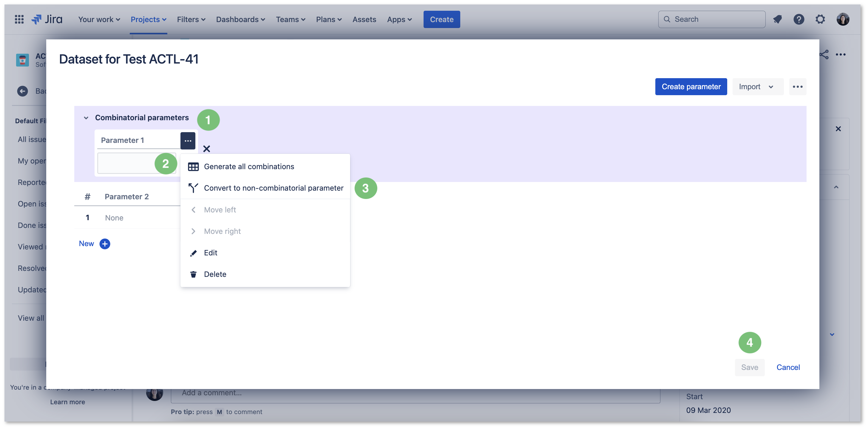Click the back arrow in sidebar

click(23, 91)
